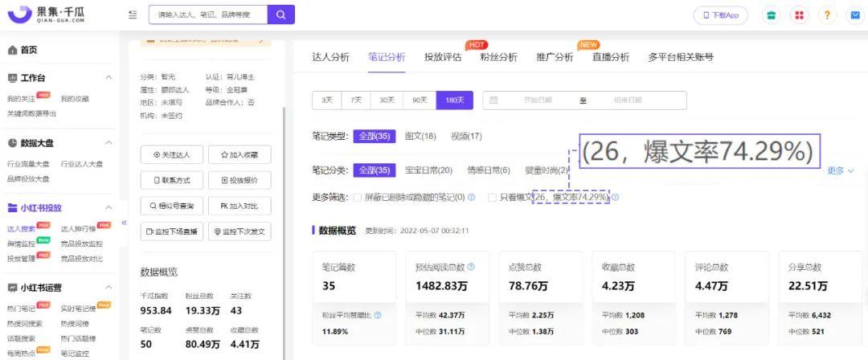Collapse the 工作台 sidebar section
Image resolution: width=868 pixels, height=360 pixels.
(x=108, y=78)
